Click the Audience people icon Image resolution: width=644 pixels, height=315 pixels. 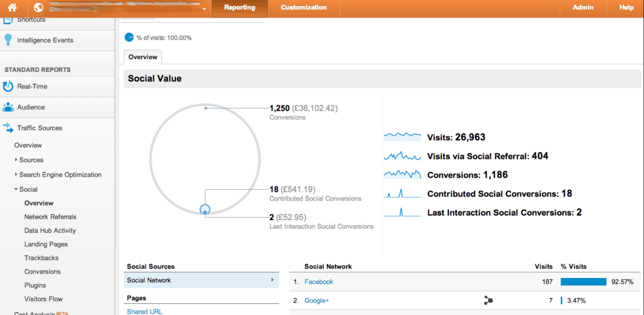click(8, 107)
